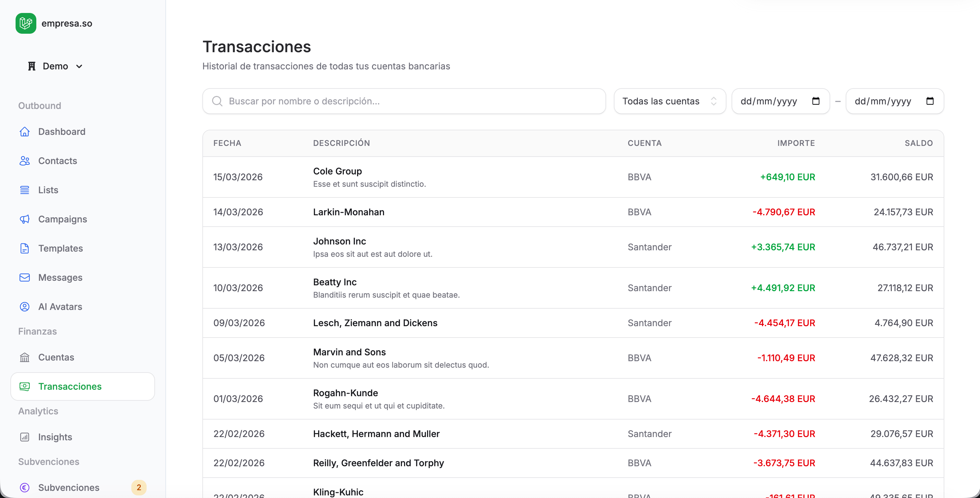This screenshot has height=498, width=980.
Task: Click the empresa.so green logo icon
Action: [26, 23]
